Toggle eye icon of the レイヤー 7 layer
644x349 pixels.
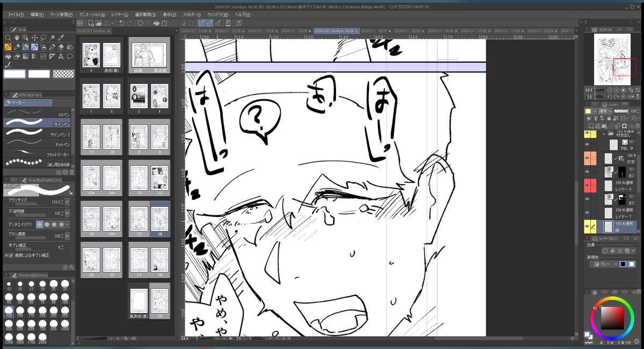[587, 212]
